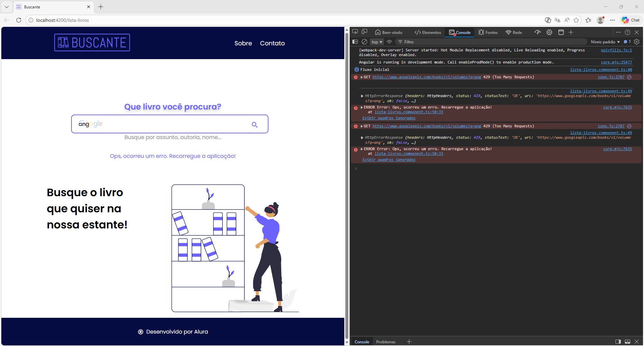Open the tab actions menu chevron
The image size is (644, 346).
tap(6, 7)
